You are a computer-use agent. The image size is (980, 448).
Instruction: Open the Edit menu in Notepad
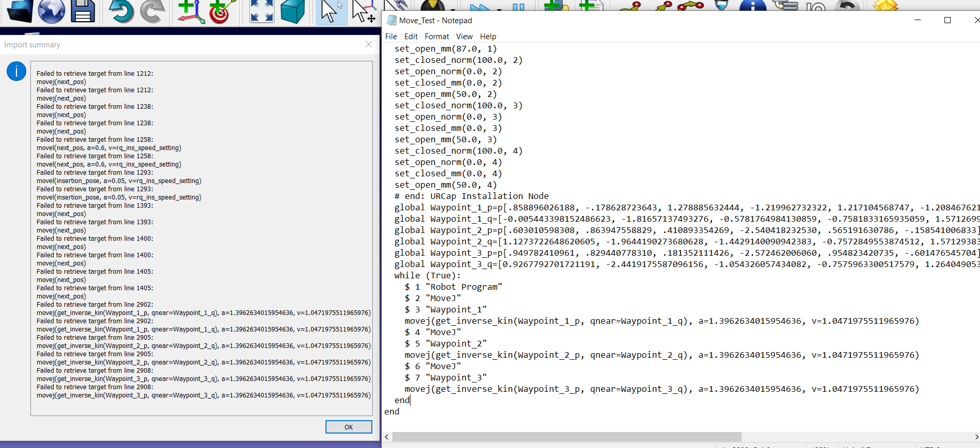pyautogui.click(x=410, y=37)
